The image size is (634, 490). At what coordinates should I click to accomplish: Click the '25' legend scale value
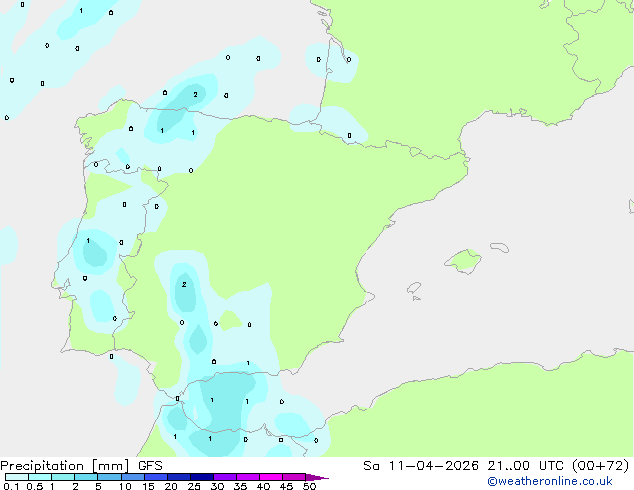[194, 486]
